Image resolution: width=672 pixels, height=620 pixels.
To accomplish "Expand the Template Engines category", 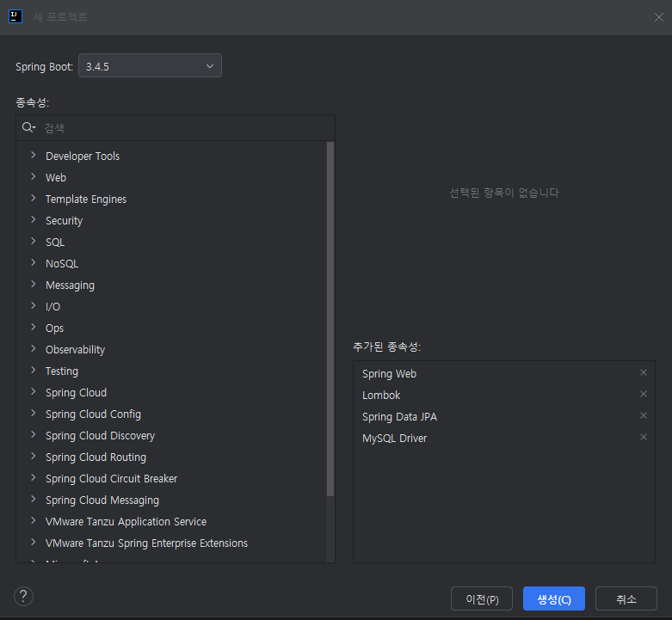I will point(33,198).
